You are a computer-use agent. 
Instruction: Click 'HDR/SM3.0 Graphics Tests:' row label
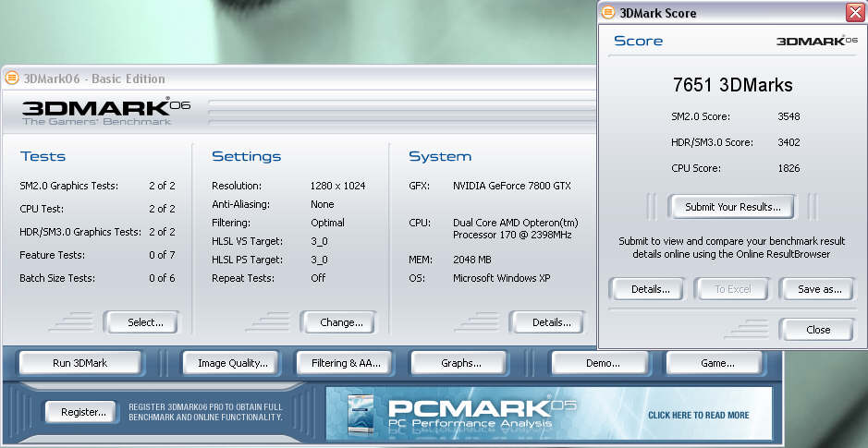(80, 232)
